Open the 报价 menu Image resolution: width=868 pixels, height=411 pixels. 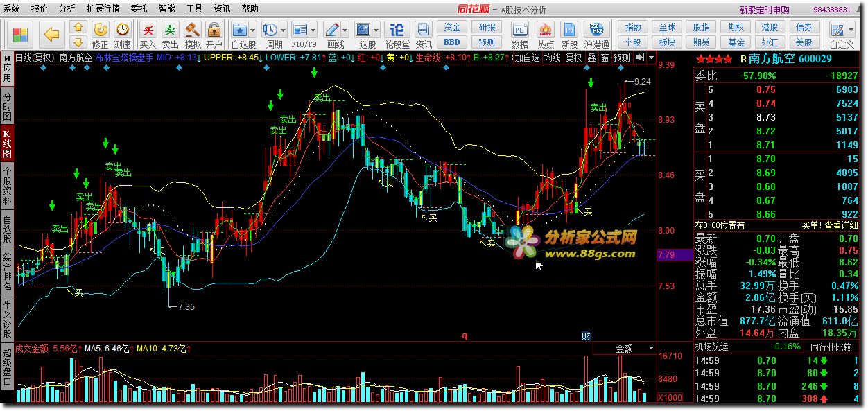[x=40, y=8]
